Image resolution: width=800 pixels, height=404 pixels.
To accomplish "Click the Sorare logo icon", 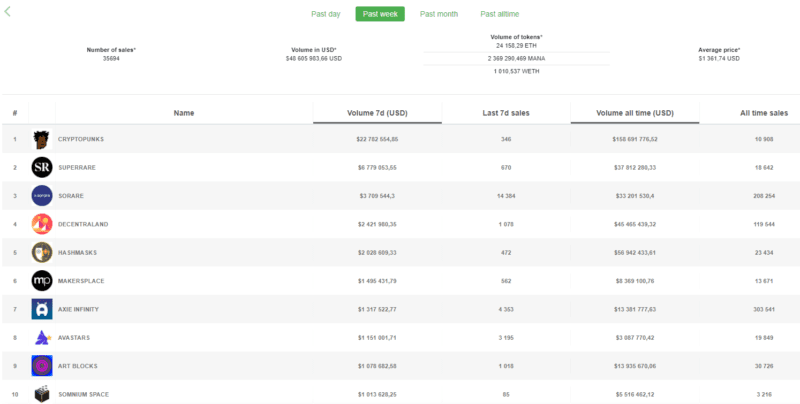I will point(42,196).
